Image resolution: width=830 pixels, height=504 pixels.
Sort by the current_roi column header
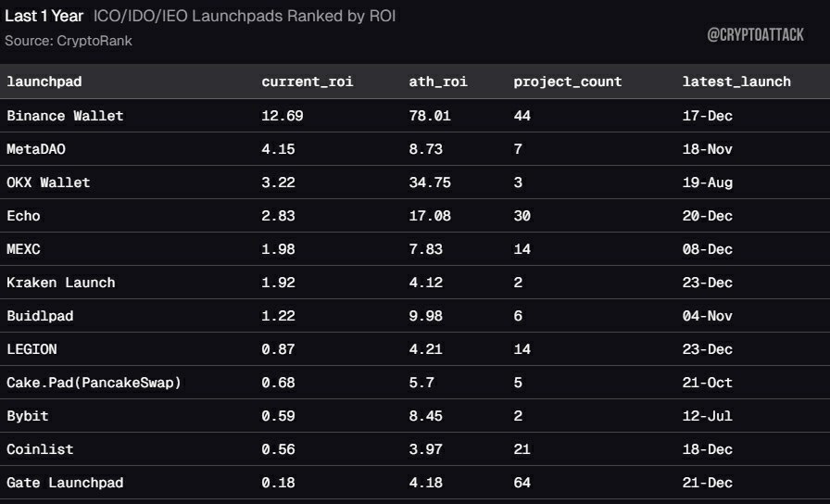pyautogui.click(x=307, y=82)
